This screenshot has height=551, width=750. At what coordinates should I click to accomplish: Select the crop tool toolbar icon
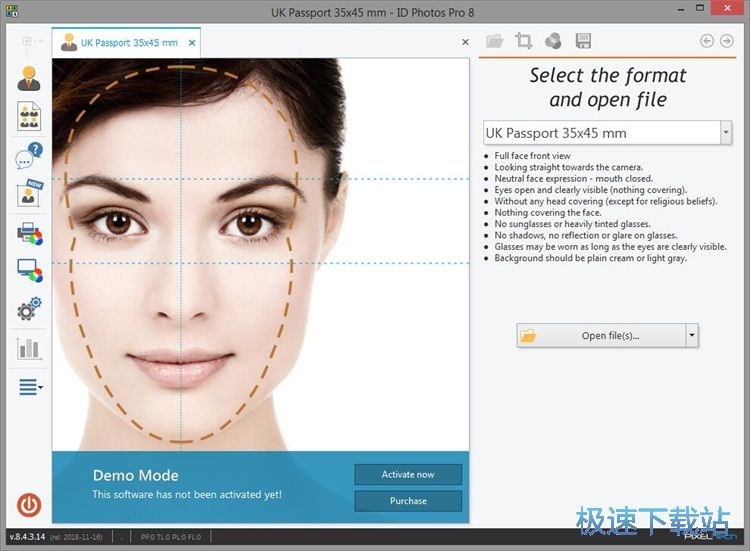point(524,41)
